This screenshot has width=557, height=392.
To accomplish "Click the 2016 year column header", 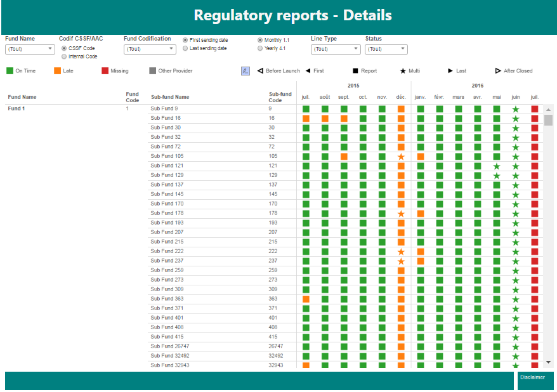I will click(x=478, y=85).
